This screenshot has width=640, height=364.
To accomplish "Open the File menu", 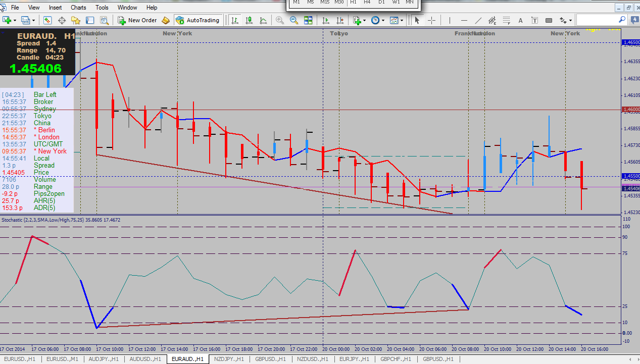I will (x=15, y=8).
